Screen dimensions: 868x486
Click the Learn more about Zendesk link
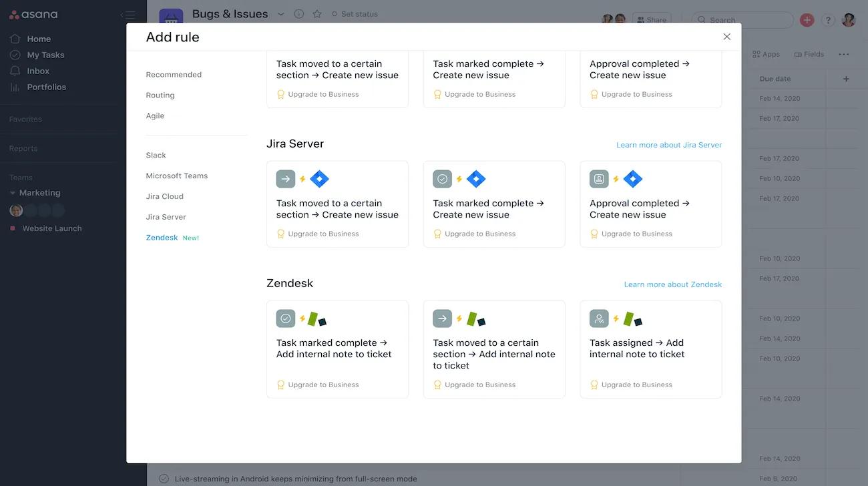[x=673, y=284]
